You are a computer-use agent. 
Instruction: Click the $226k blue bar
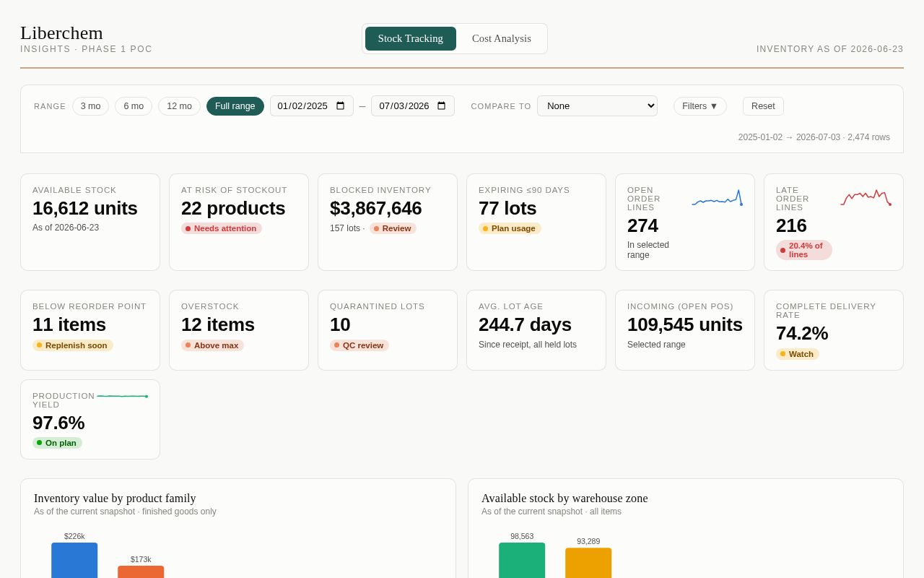(74, 560)
